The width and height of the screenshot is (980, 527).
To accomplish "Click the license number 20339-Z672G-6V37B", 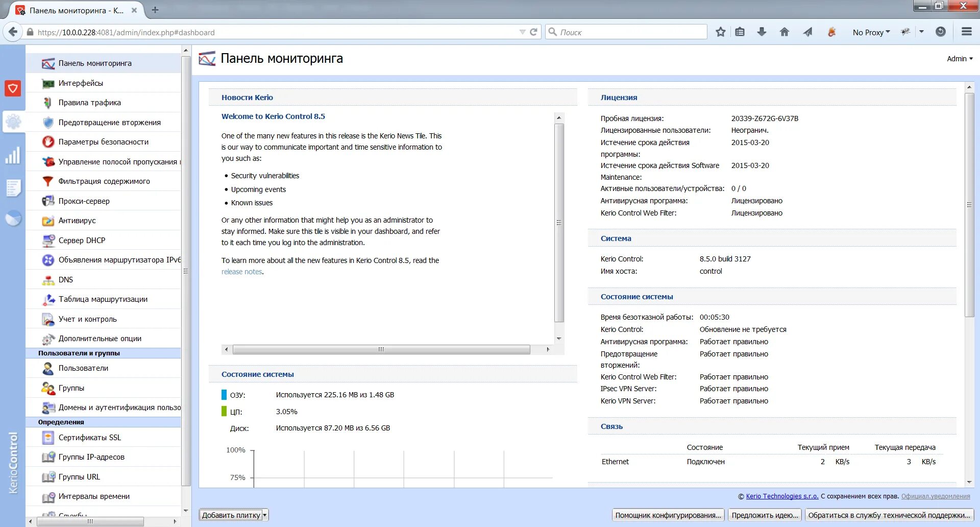I will point(765,118).
